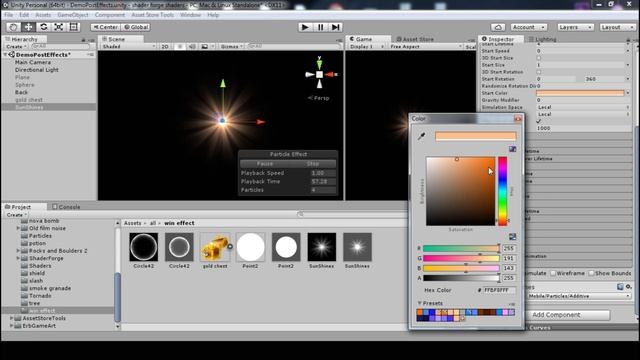
Task: Open the Shaded draw mode dropdown
Action: coord(128,47)
